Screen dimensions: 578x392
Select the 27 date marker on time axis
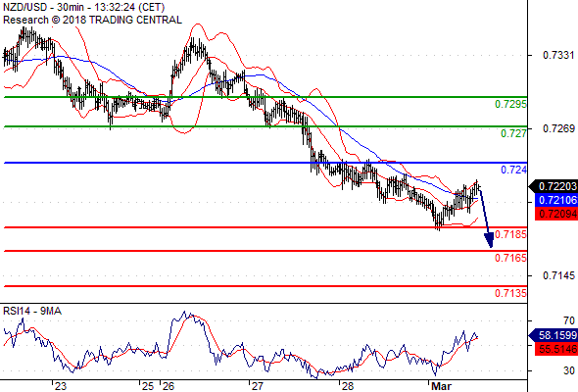coord(257,386)
